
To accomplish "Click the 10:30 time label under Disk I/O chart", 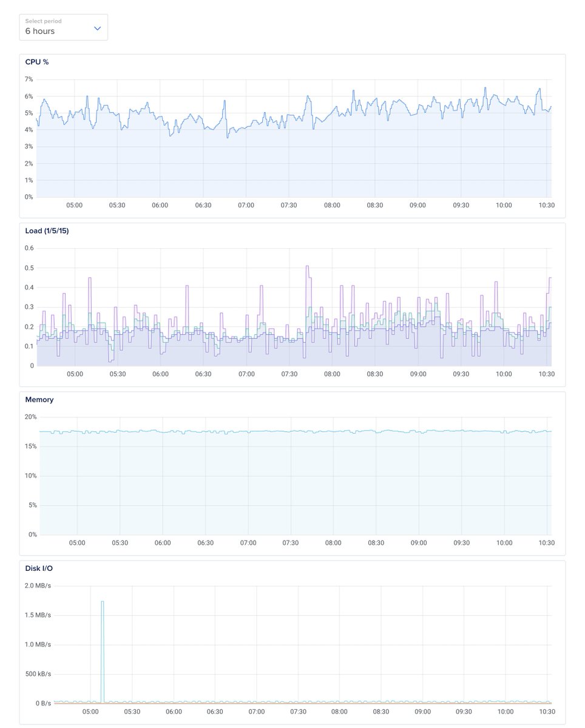I will point(547,711).
